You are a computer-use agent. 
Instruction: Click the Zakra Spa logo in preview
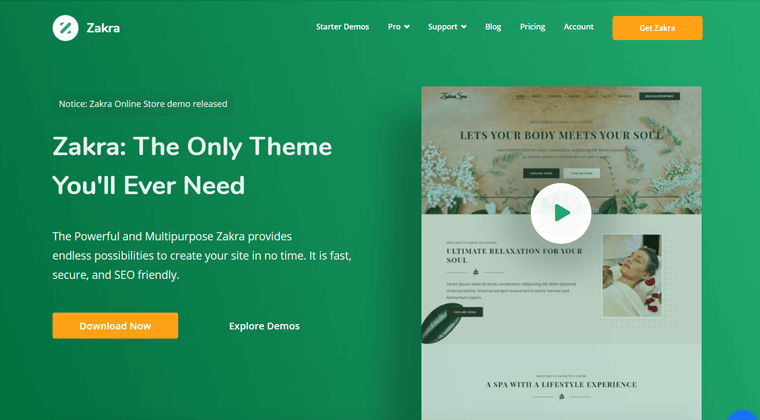click(455, 97)
